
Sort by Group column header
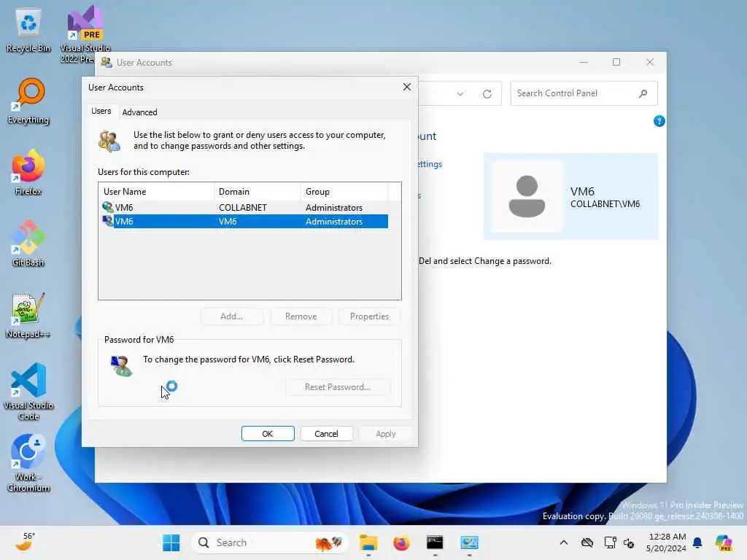(x=344, y=192)
